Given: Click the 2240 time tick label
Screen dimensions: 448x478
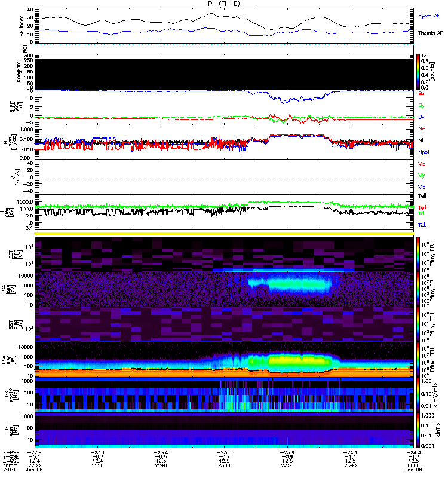Looking at the screenshot, I should 161,465.
